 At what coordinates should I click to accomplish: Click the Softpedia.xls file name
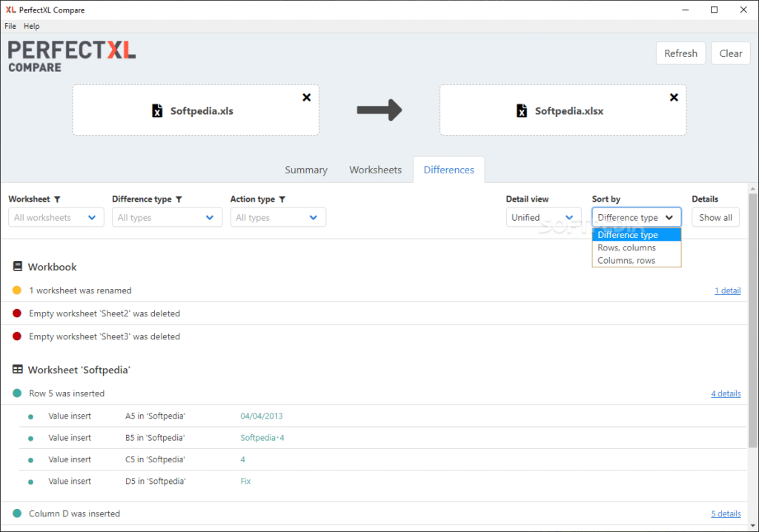tap(202, 111)
